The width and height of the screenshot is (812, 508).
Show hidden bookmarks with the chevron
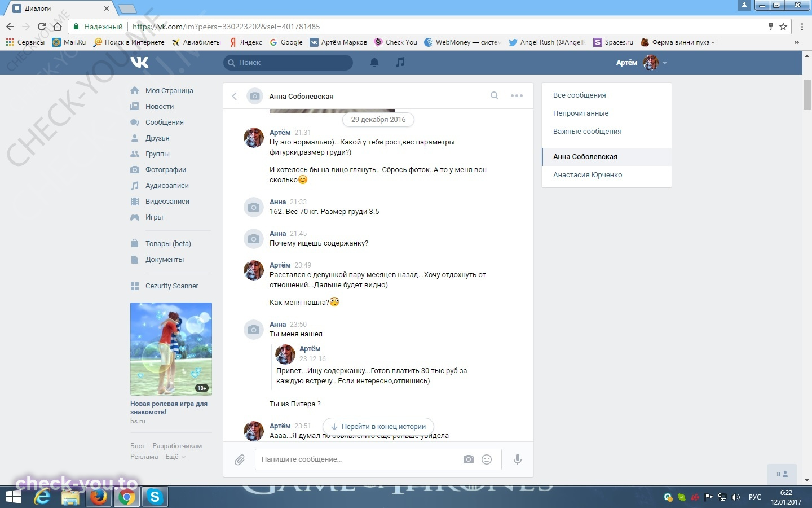(796, 42)
